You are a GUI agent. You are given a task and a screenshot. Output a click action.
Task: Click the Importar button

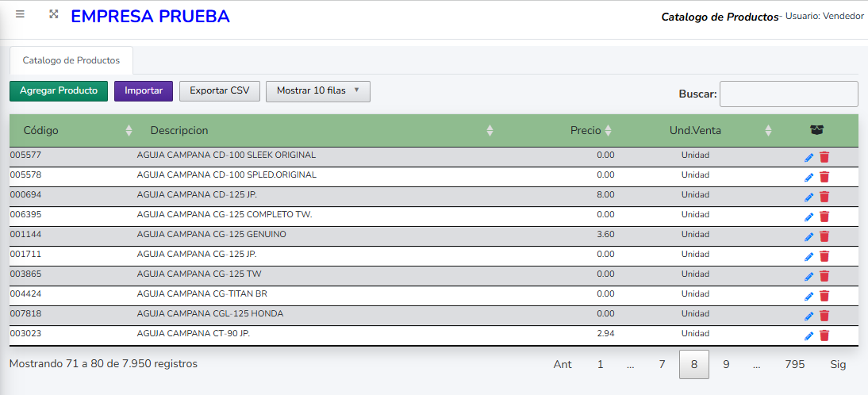point(144,91)
